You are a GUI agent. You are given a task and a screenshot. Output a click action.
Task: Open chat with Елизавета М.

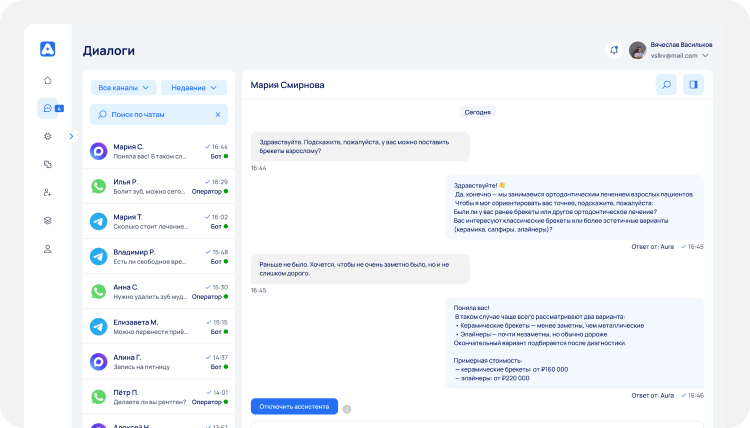point(159,327)
